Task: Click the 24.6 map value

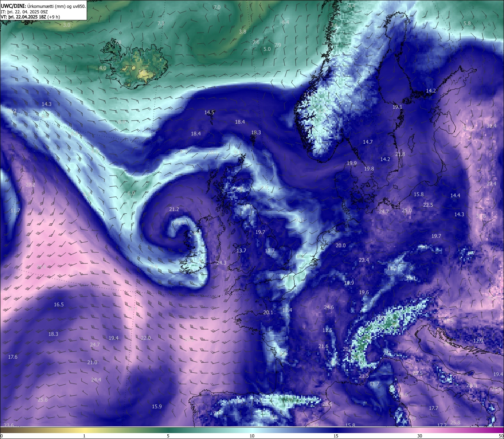Action: tap(329, 307)
